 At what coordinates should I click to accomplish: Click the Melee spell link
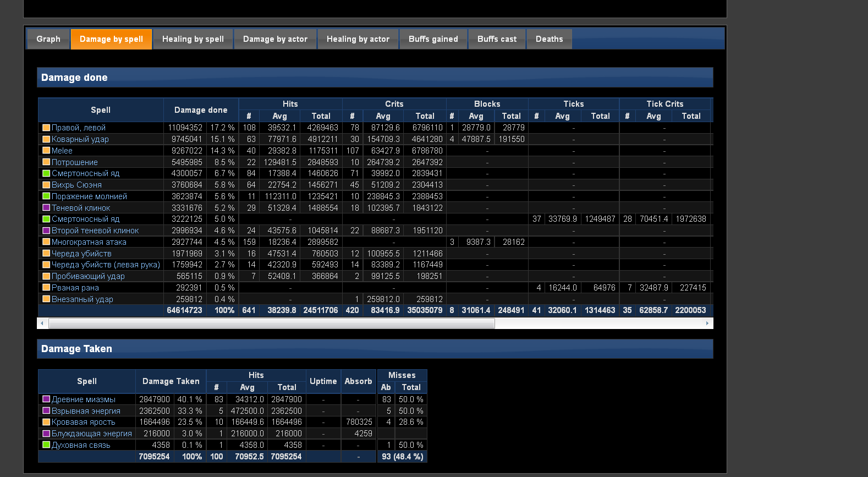[62, 151]
